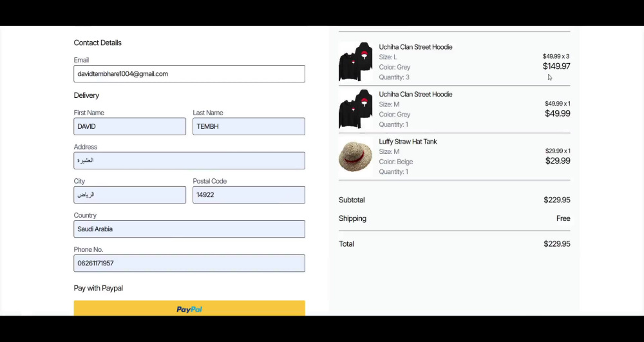This screenshot has height=342, width=644.
Task: Select the Address input field
Action: click(x=189, y=160)
